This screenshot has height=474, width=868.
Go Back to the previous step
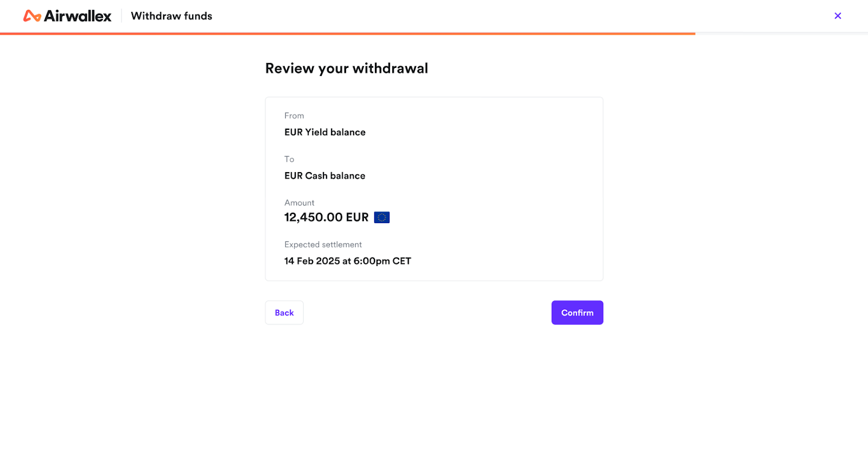pos(284,313)
